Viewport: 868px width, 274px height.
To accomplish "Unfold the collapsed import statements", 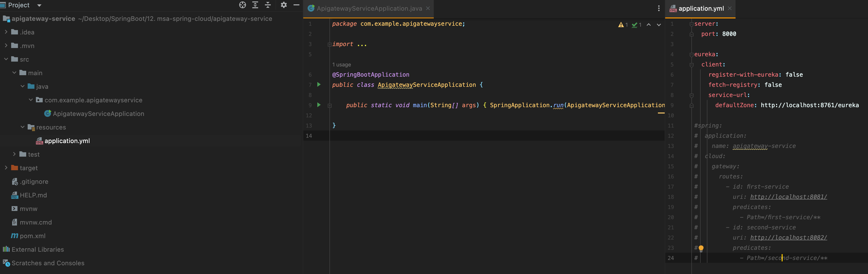I will click(329, 44).
